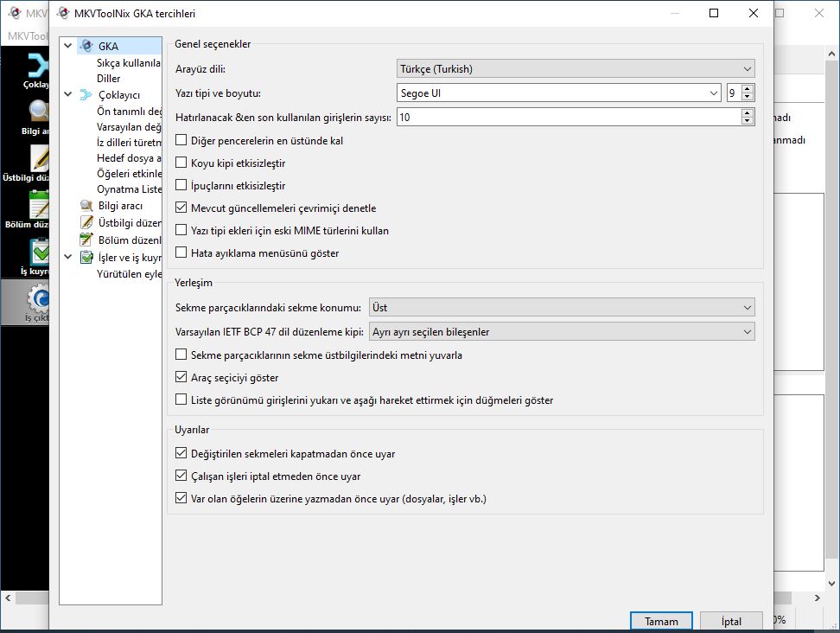Viewport: 840px width, 633px height.
Task: Click the Çoklayıcı arrow icon in tree
Action: (x=86, y=95)
